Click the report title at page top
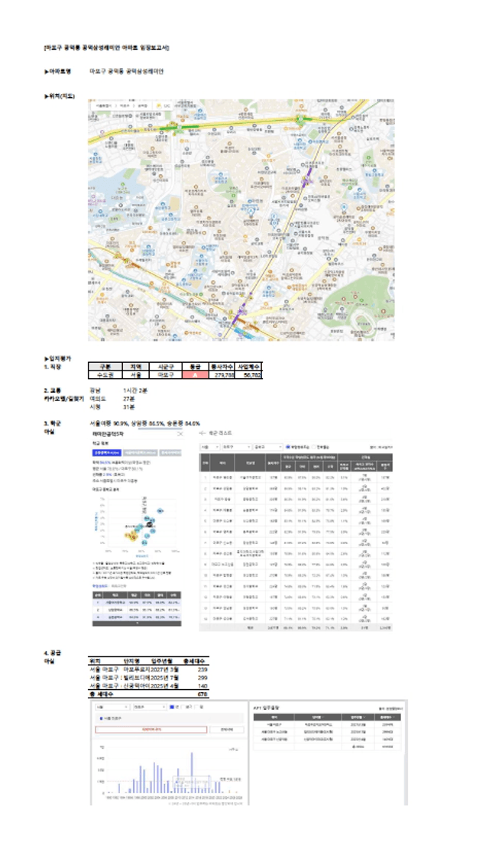489x868 pixels. tap(106, 47)
